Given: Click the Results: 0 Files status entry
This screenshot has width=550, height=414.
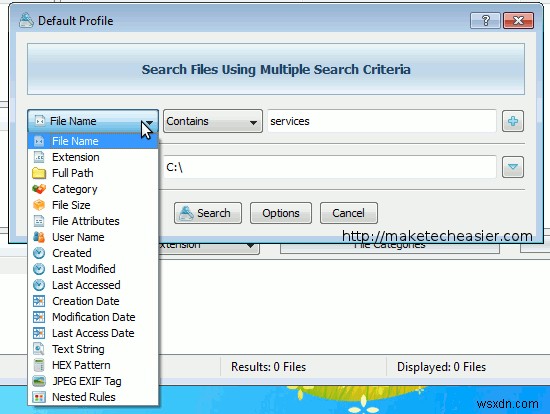Looking at the screenshot, I should [x=268, y=367].
